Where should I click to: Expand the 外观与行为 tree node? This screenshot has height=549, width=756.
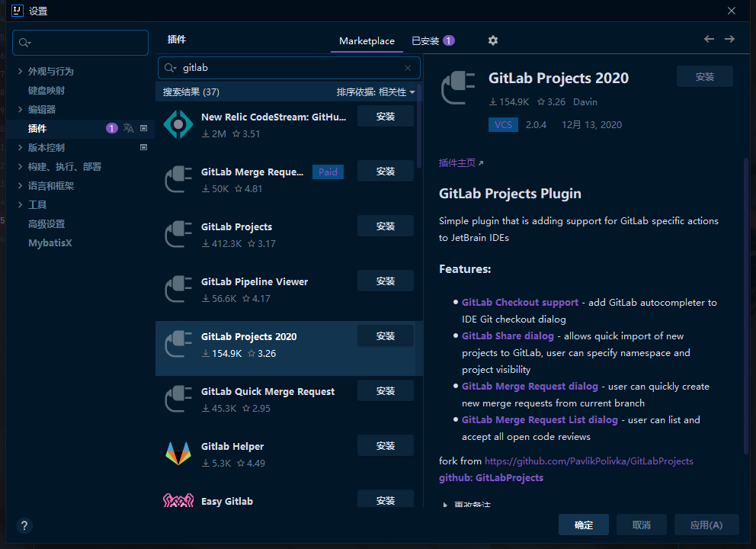point(21,71)
